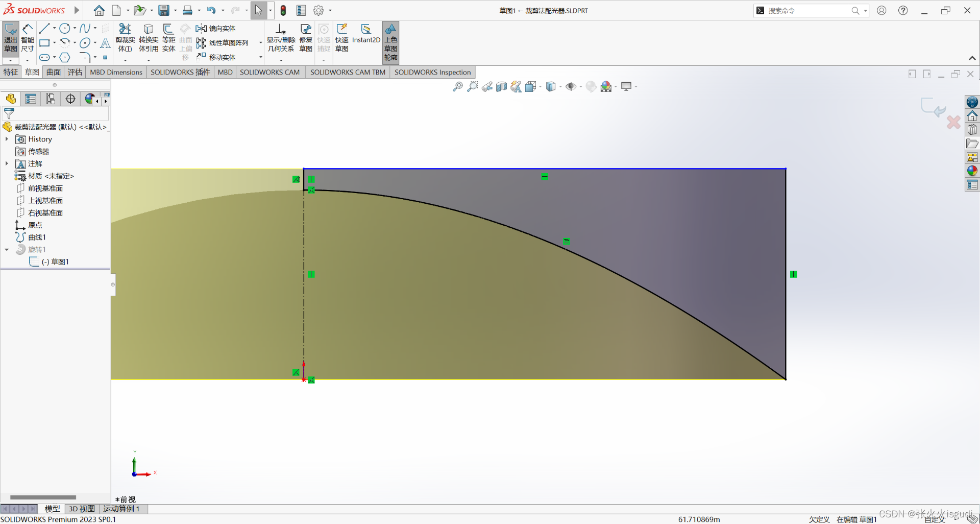980x524 pixels.
Task: Click the user login account icon
Action: tap(881, 10)
